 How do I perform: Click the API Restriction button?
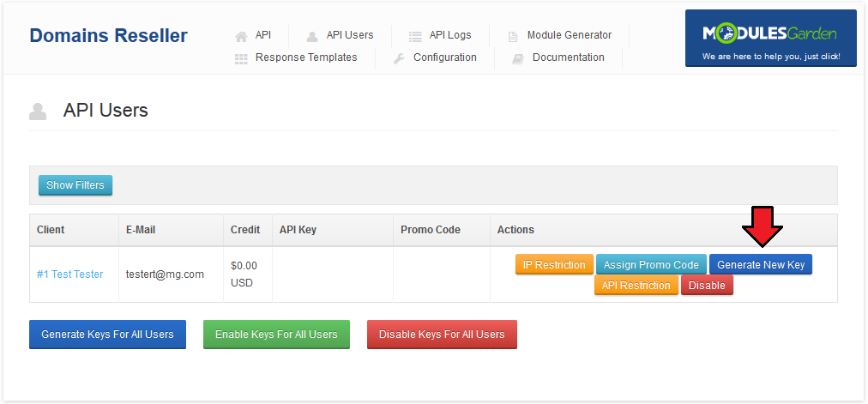tap(636, 286)
